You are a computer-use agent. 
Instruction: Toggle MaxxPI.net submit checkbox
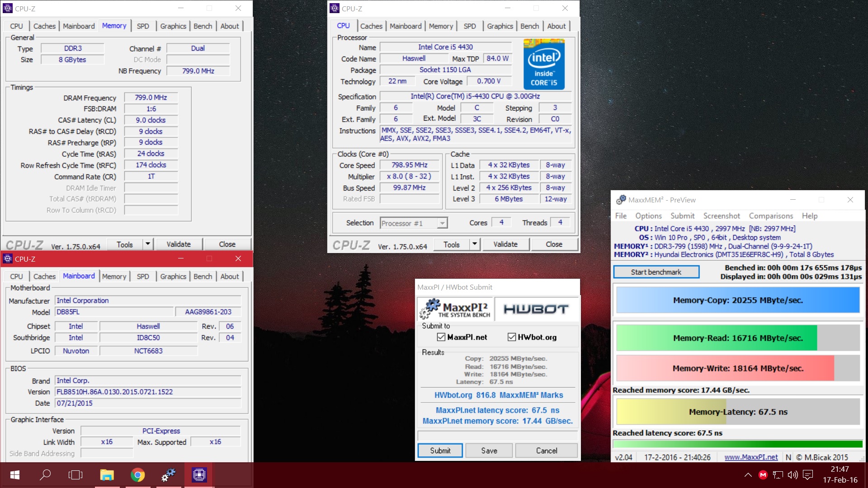click(x=441, y=337)
